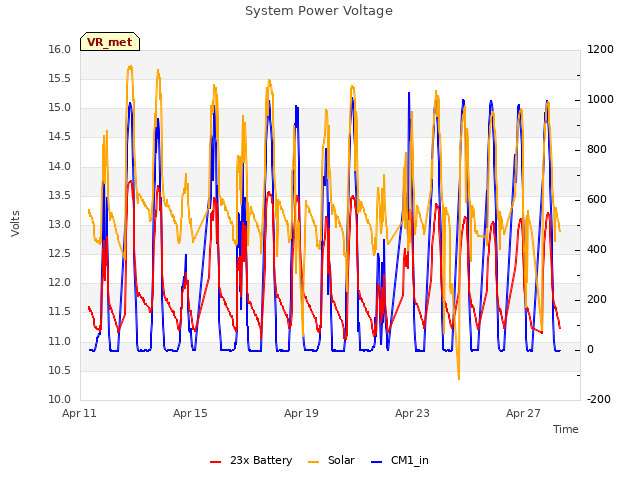Click the Apr 23 x-axis tick label

point(412,413)
